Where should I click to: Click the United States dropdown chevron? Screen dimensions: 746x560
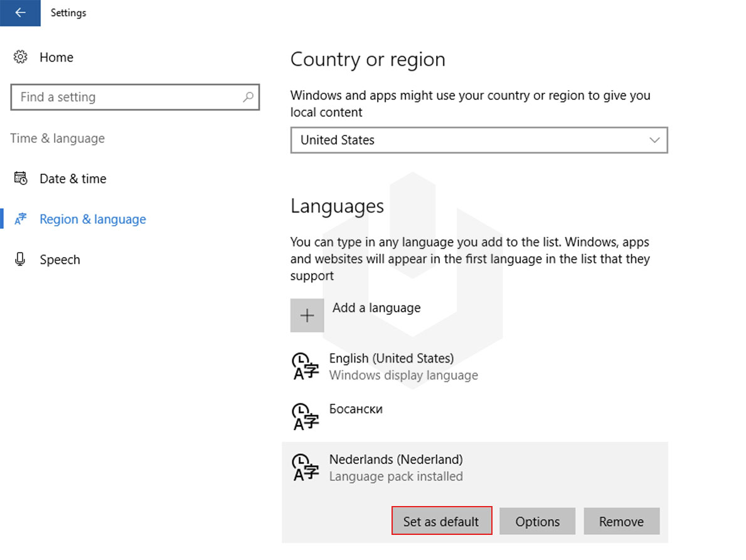(x=654, y=140)
